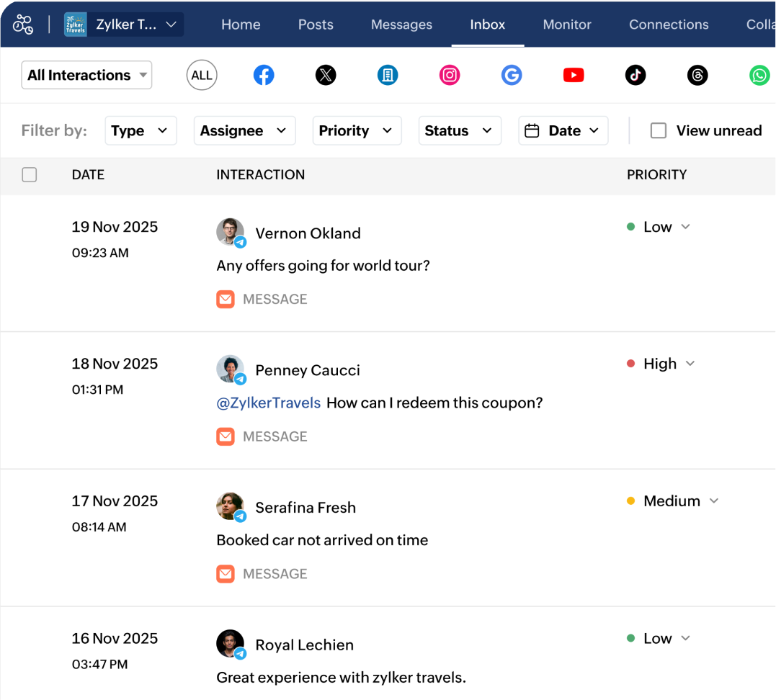776x700 pixels.
Task: Open the Date filter picker
Action: [x=563, y=130]
